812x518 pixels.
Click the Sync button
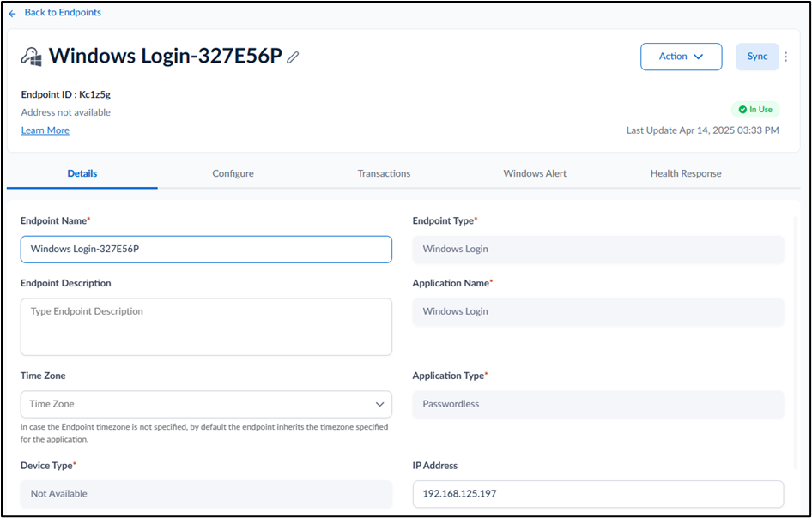757,57
